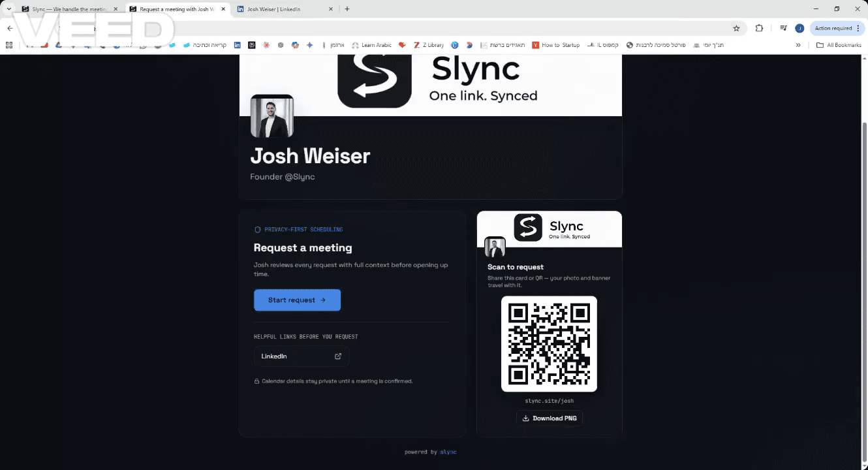Viewport: 868px width, 470px height.
Task: Click the Founder @Slync subtitle
Action: 283,177
